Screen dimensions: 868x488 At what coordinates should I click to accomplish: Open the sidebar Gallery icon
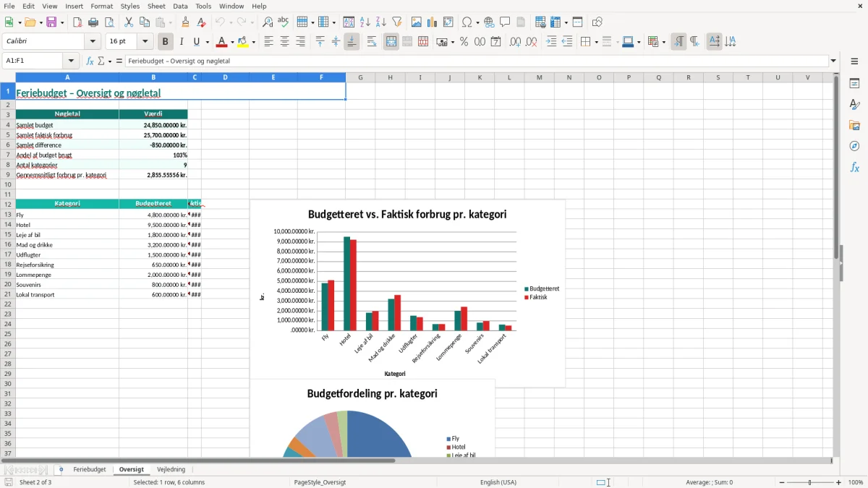854,125
